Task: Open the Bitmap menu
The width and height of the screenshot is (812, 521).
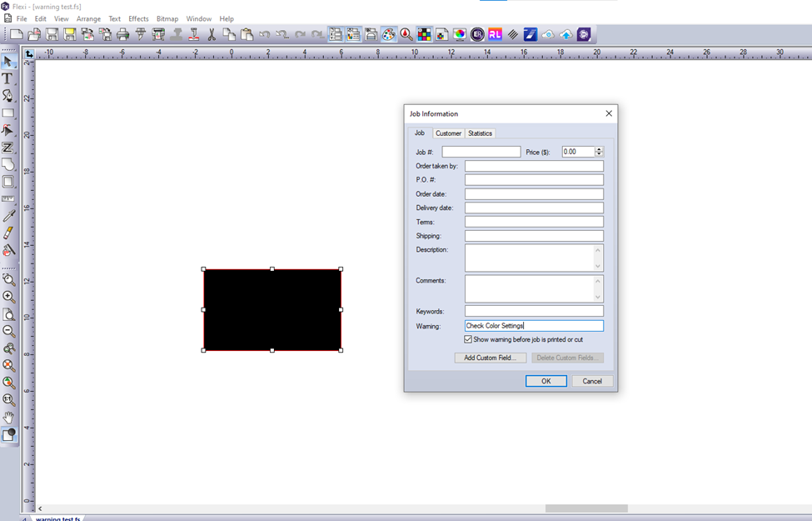Action: tap(167, 18)
